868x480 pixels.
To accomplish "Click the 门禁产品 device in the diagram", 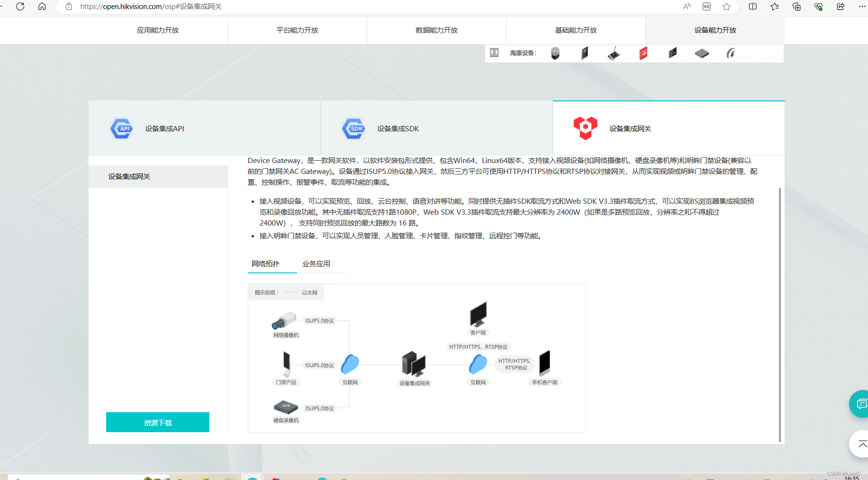I will click(x=287, y=364).
